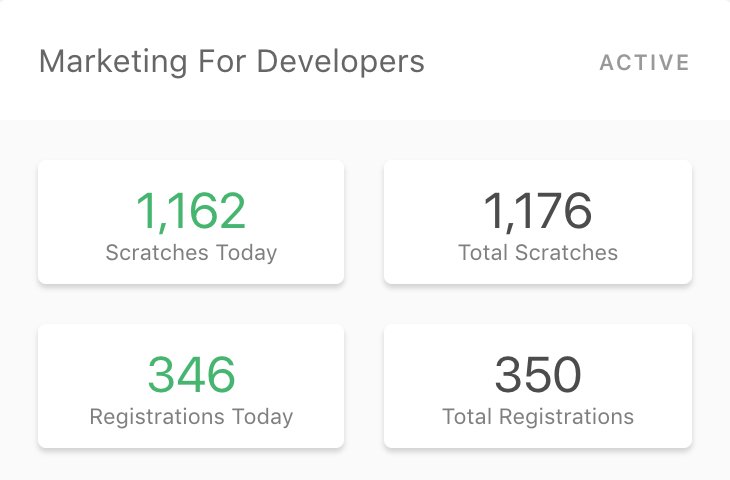The width and height of the screenshot is (730, 480).
Task: Select the green 1,162 number
Action: click(x=191, y=211)
